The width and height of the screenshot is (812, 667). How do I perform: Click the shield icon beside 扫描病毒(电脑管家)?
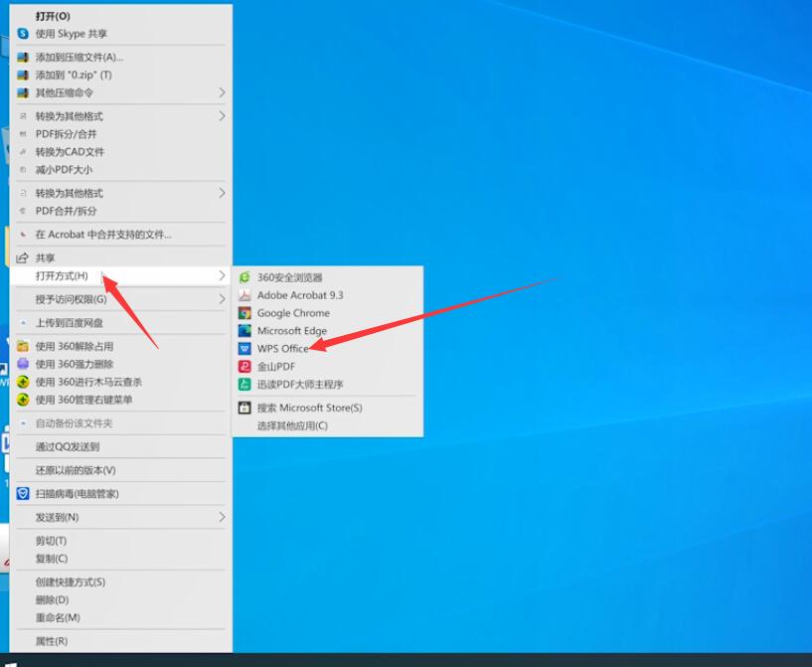tap(23, 493)
